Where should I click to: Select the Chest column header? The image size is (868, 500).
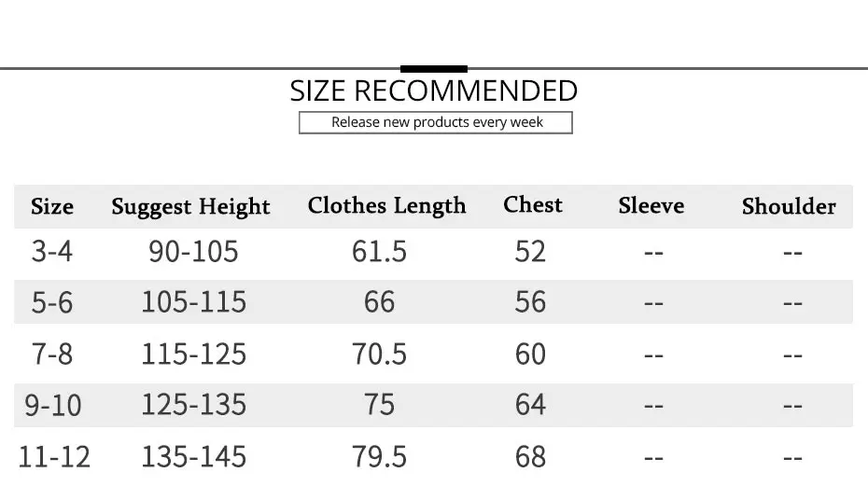533,204
